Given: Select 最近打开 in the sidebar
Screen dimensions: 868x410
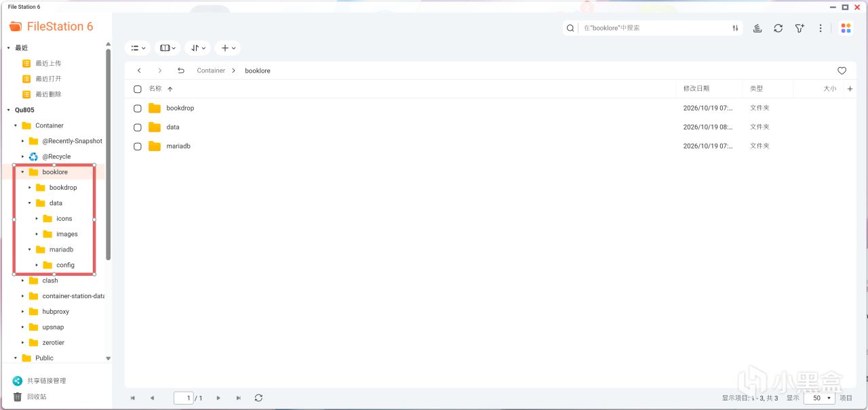Looking at the screenshot, I should click(x=48, y=79).
